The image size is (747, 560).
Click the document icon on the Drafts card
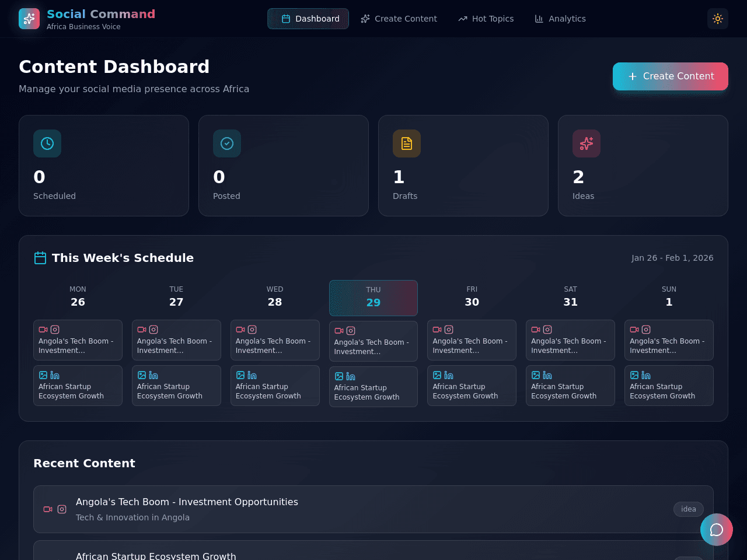407,143
